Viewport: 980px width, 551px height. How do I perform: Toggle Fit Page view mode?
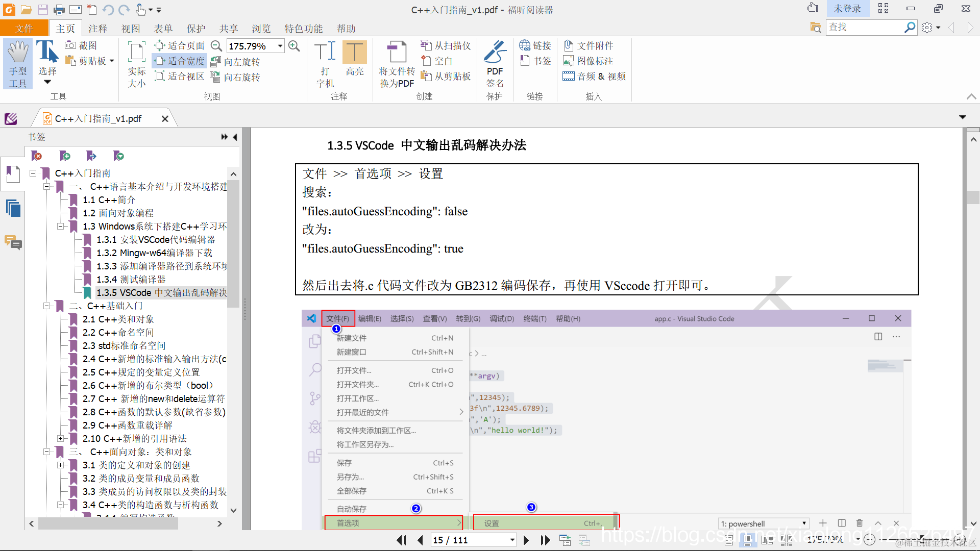tap(180, 45)
